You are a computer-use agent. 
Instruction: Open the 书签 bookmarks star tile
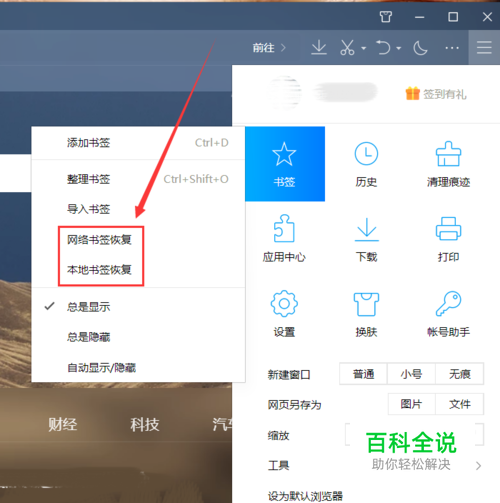pyautogui.click(x=285, y=164)
